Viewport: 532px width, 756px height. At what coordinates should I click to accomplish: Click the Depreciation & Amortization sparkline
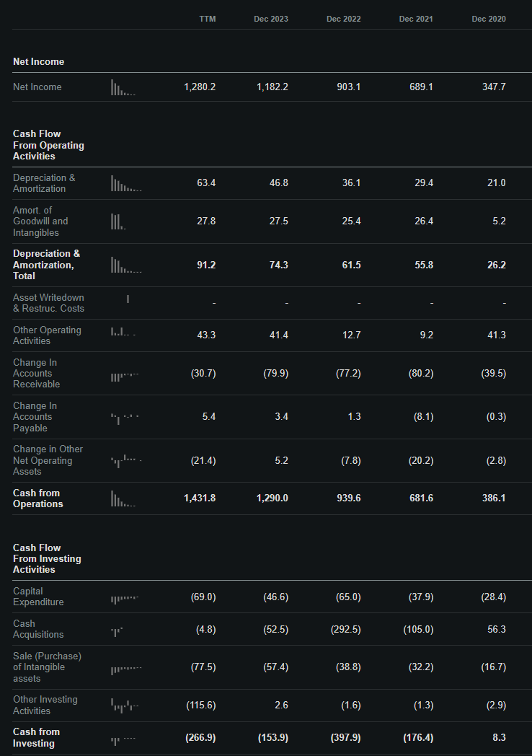coord(126,183)
